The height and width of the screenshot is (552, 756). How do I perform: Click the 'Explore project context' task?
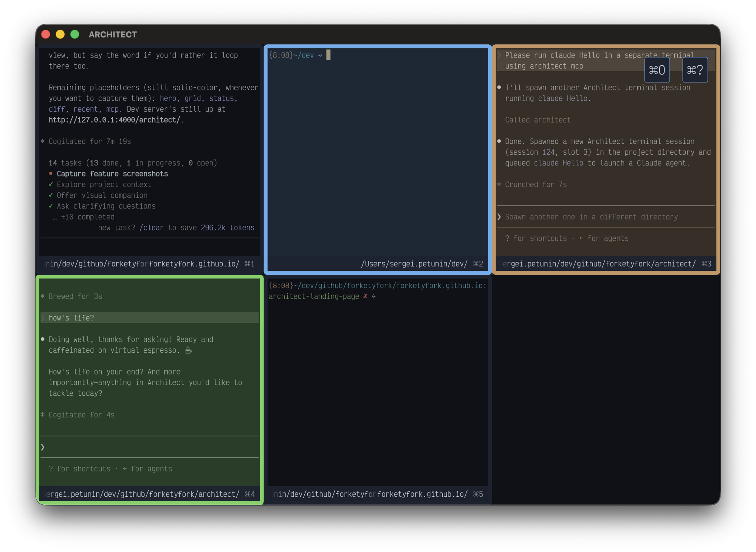[104, 185]
